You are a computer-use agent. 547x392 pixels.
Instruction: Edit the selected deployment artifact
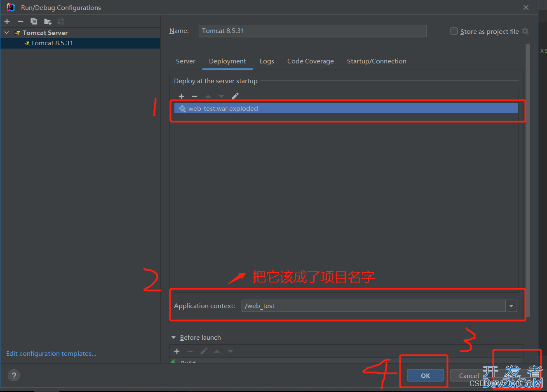coord(235,96)
